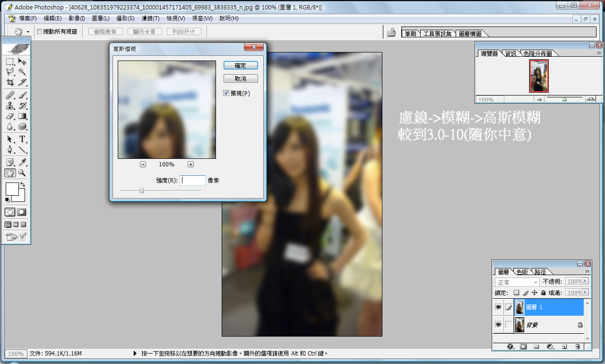Image resolution: width=605 pixels, height=364 pixels.
Task: Check the 捲動所有視窗 checkbox
Action: point(39,32)
